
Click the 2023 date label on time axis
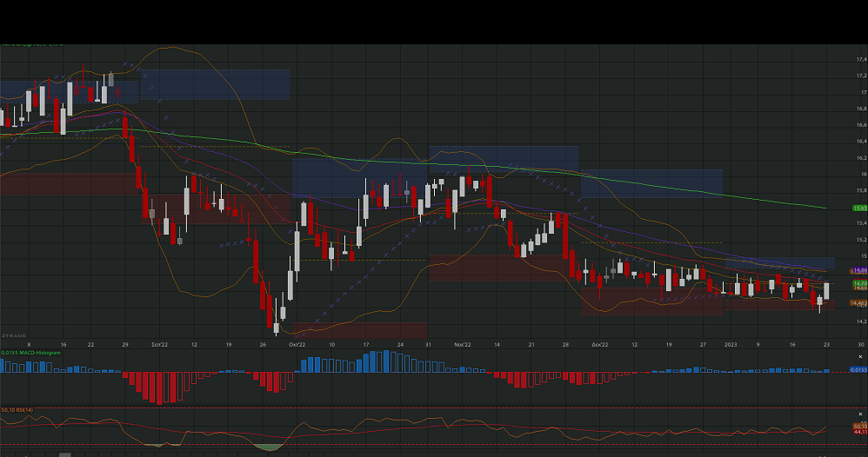[x=731, y=345]
